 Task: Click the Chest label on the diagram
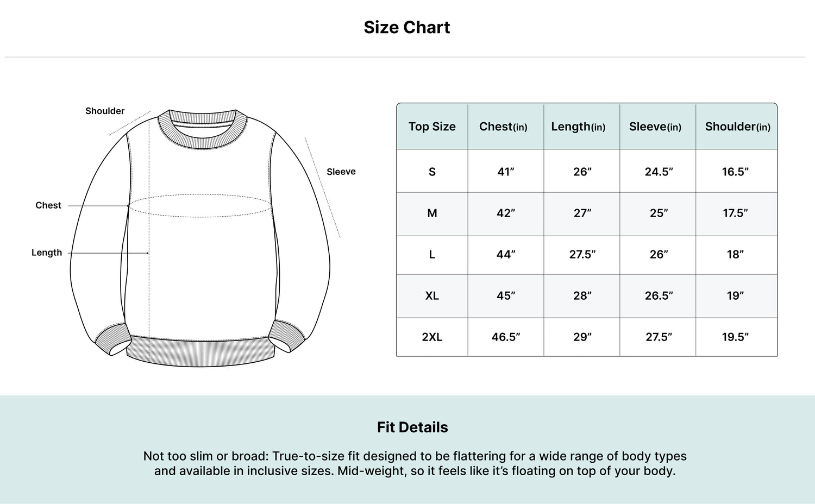point(48,205)
